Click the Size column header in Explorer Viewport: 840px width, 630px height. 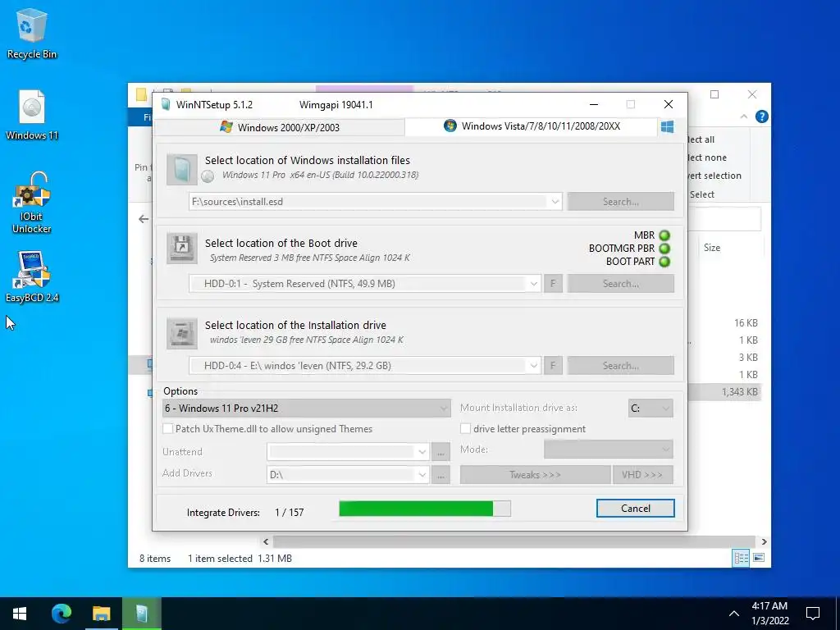click(712, 248)
